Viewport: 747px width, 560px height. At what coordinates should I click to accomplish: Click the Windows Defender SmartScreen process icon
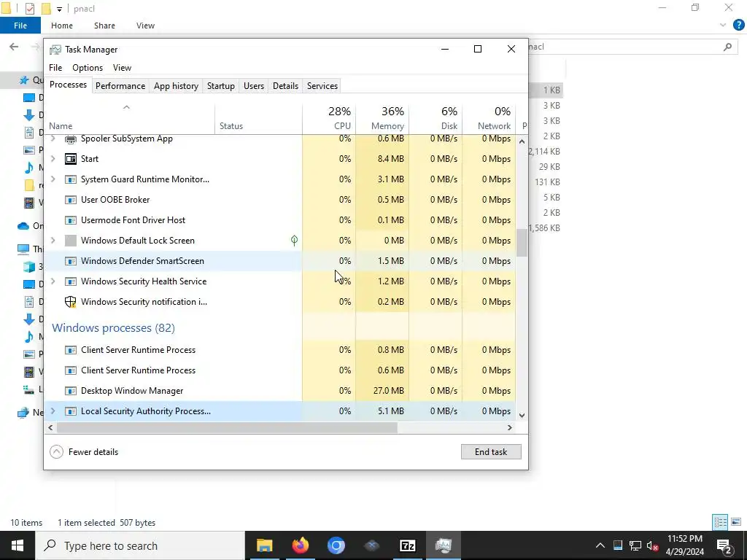[x=71, y=261]
